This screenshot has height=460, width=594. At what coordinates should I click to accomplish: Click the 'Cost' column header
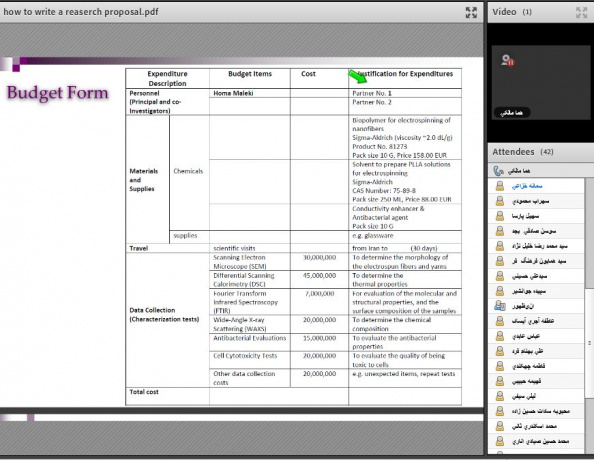click(x=308, y=74)
